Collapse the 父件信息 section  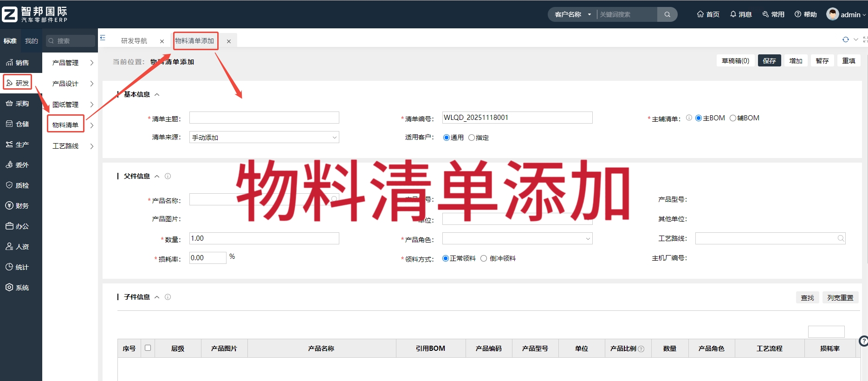[x=157, y=176]
